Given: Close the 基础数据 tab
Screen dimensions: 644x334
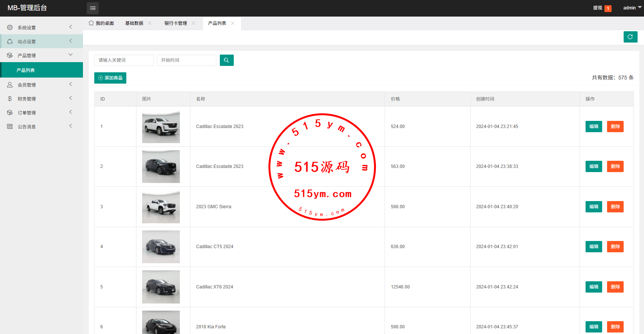Looking at the screenshot, I should pos(150,23).
